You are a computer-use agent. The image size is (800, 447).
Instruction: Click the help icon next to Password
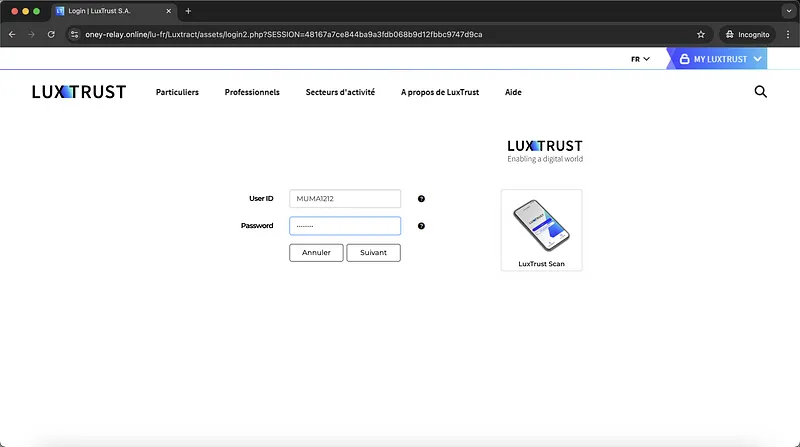[x=421, y=226]
